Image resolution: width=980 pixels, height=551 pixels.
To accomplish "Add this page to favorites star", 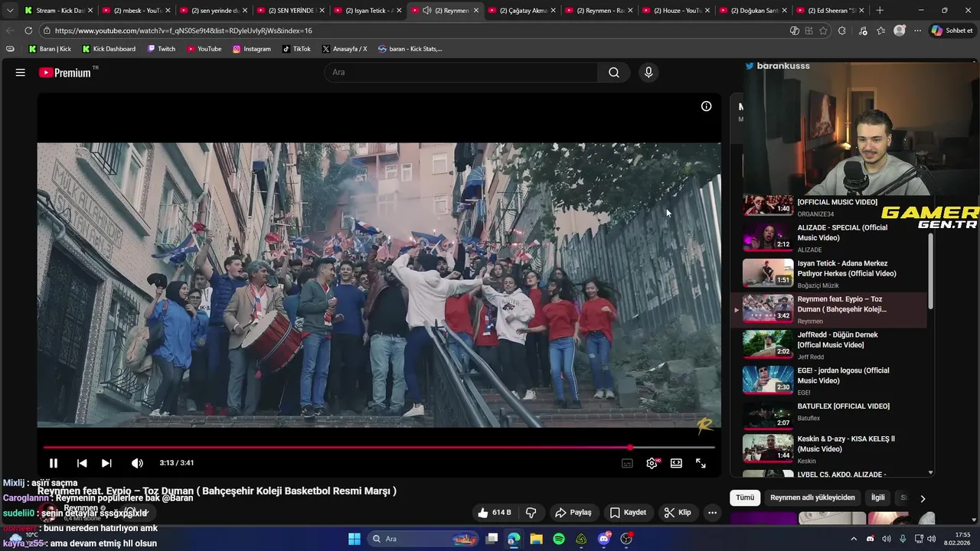I will pos(824,31).
